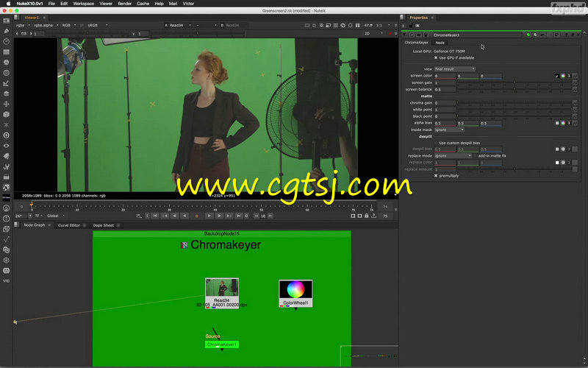Collapse the ChromaKeyer1 properties panel arrow
This screenshot has width=588, height=368.
[x=404, y=35]
